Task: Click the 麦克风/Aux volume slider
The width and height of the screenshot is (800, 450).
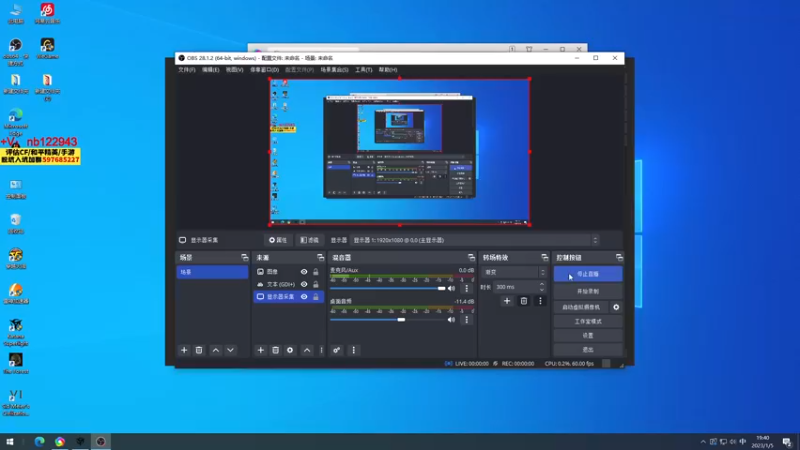Action: pos(388,288)
